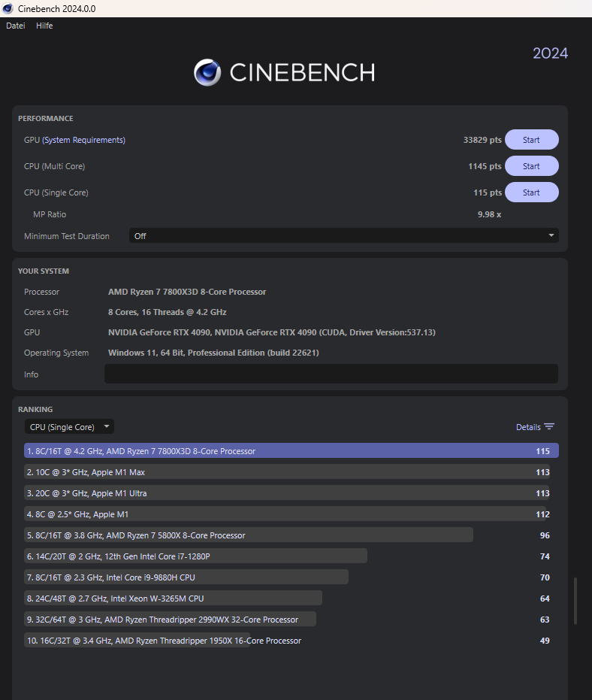Click the MP Ratio value 9.98 x

coord(489,214)
